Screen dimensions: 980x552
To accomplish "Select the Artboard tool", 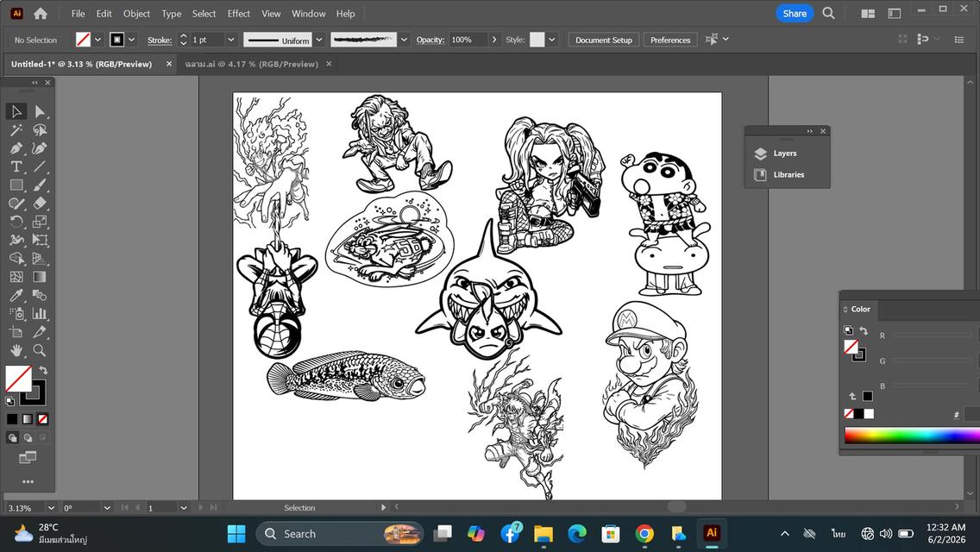I will pyautogui.click(x=16, y=332).
